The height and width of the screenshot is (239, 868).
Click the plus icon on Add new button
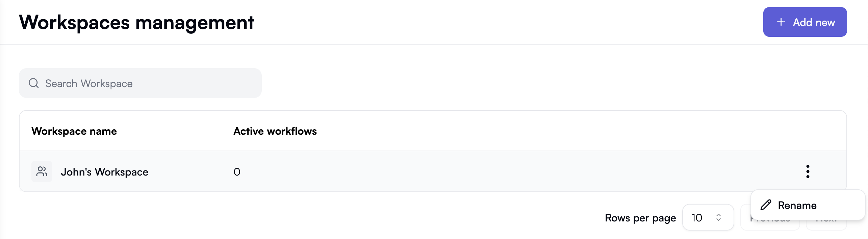pyautogui.click(x=781, y=22)
